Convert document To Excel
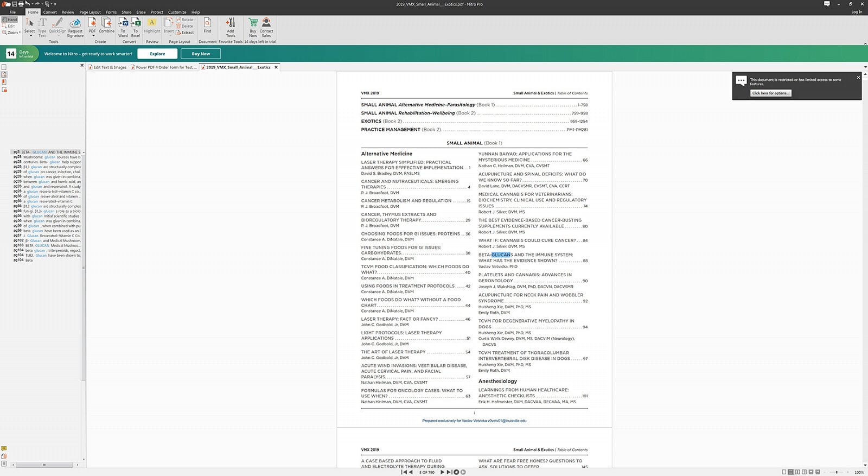Viewport: 868px width, 476px height. [136, 27]
